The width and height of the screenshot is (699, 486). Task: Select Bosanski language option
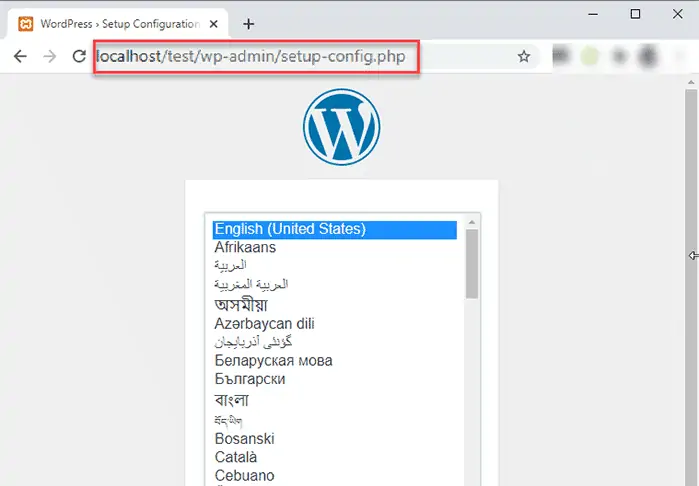point(335,439)
